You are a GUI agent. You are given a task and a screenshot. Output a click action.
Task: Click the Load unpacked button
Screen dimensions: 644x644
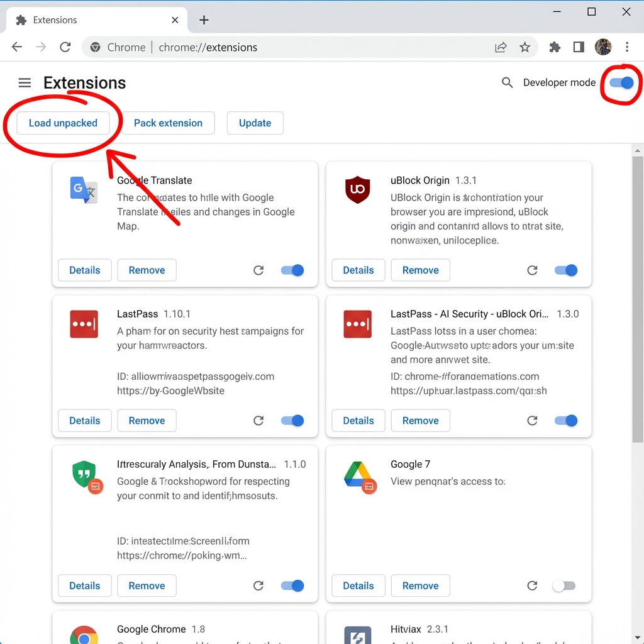click(x=62, y=123)
